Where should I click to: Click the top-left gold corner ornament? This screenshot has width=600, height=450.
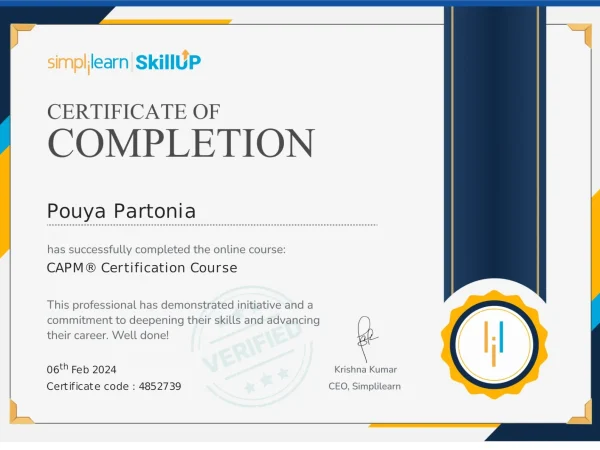[22, 36]
